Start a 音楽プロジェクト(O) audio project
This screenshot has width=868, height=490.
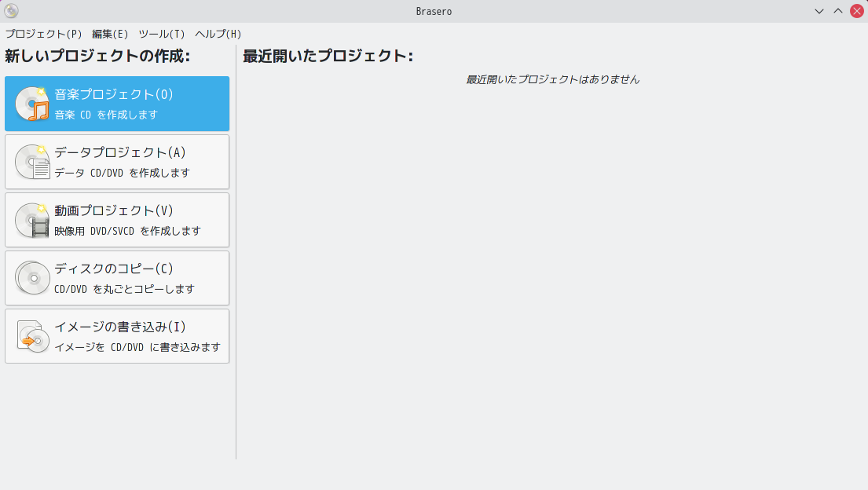[117, 104]
